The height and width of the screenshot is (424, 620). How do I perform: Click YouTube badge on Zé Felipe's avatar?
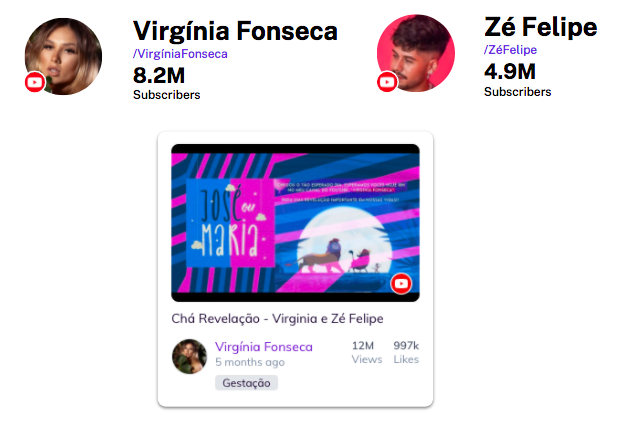tap(387, 81)
